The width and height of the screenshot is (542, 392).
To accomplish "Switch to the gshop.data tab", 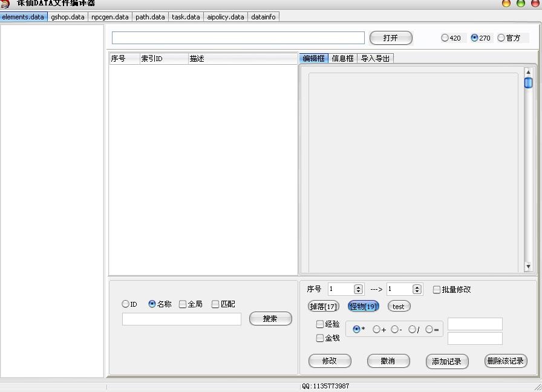I will click(x=68, y=17).
